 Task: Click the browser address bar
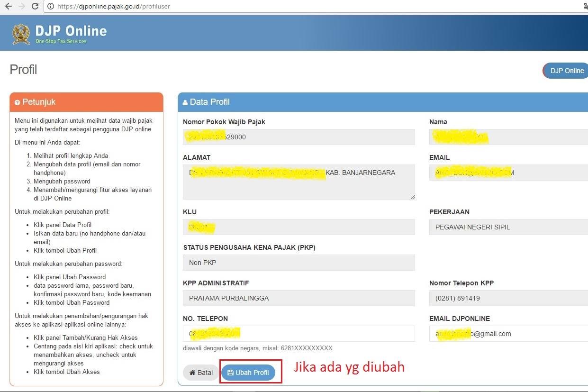tap(190, 7)
